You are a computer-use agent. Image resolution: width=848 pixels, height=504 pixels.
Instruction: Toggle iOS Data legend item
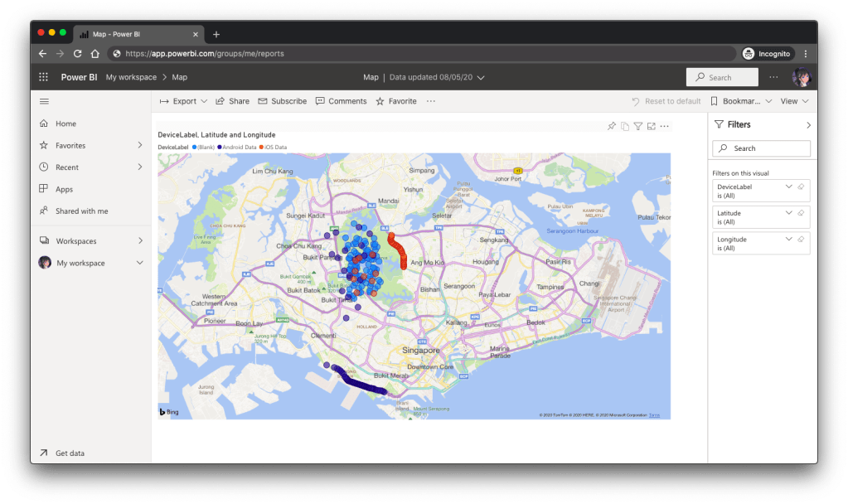pos(273,147)
